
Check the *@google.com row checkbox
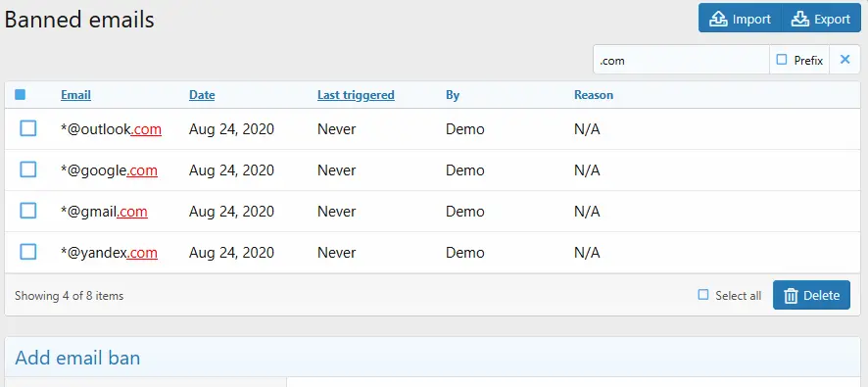click(28, 169)
